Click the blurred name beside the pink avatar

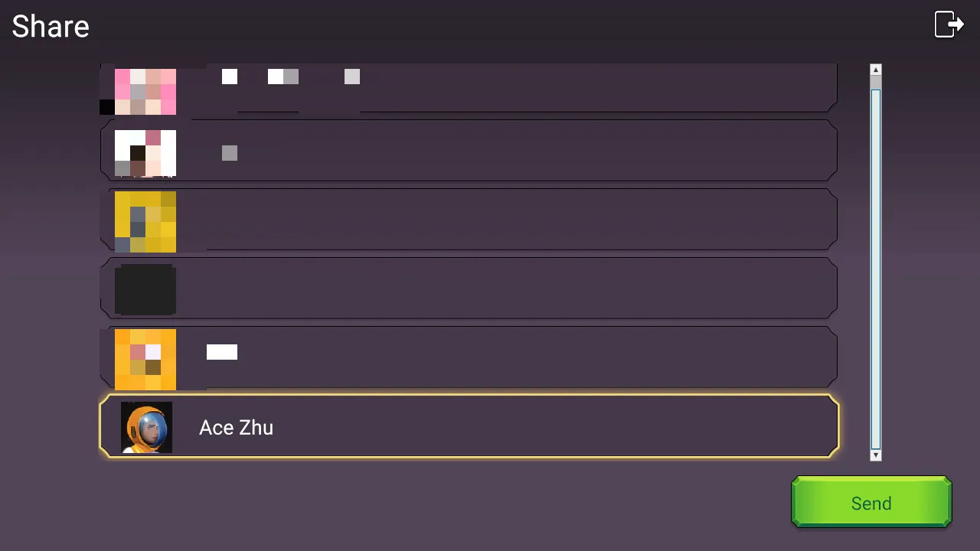click(291, 77)
